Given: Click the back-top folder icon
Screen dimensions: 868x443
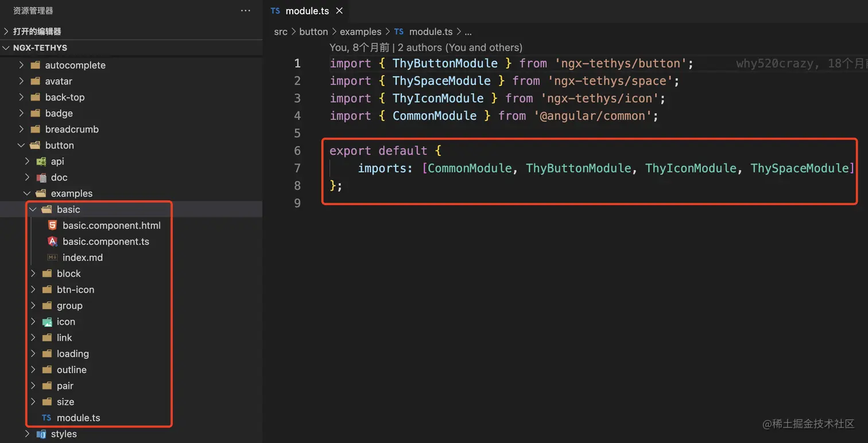Looking at the screenshot, I should [36, 97].
